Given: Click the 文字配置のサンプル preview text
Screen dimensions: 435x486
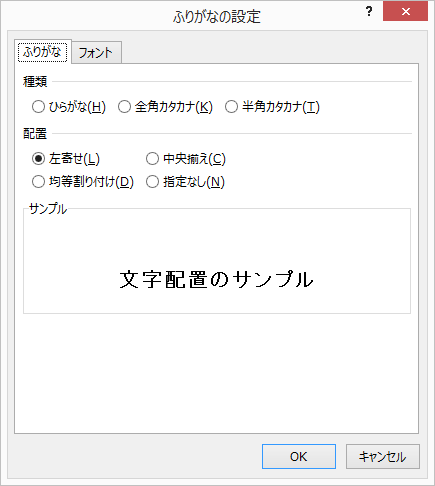Looking at the screenshot, I should tap(216, 279).
